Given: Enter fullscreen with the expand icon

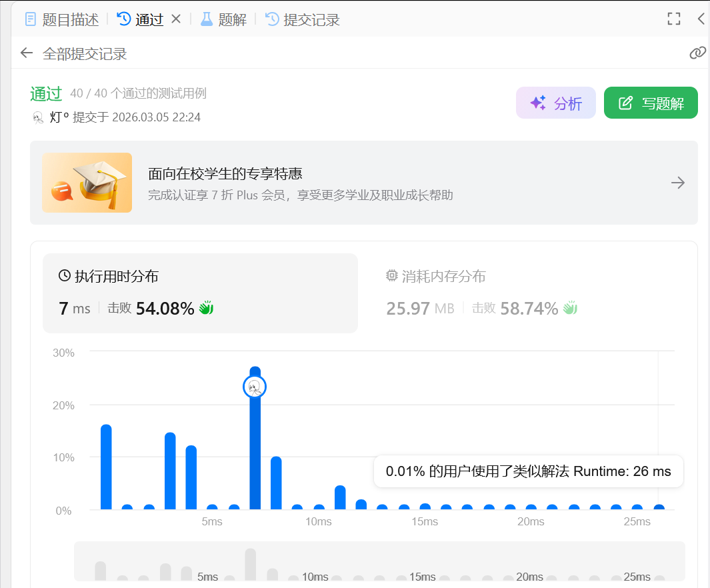Looking at the screenshot, I should (674, 19).
